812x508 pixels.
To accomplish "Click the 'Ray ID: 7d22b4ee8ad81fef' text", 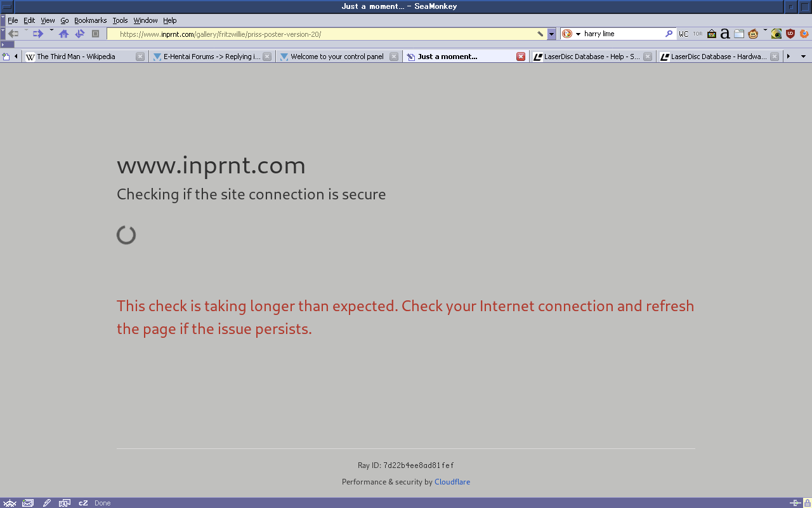I will tap(406, 465).
